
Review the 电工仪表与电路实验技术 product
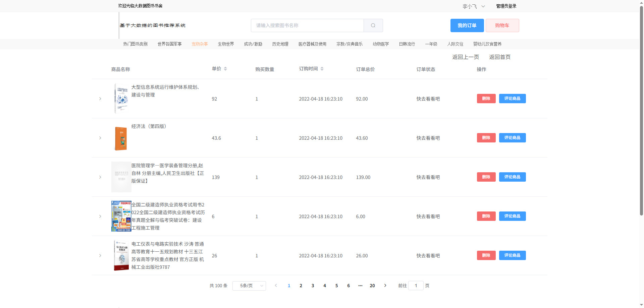512,255
